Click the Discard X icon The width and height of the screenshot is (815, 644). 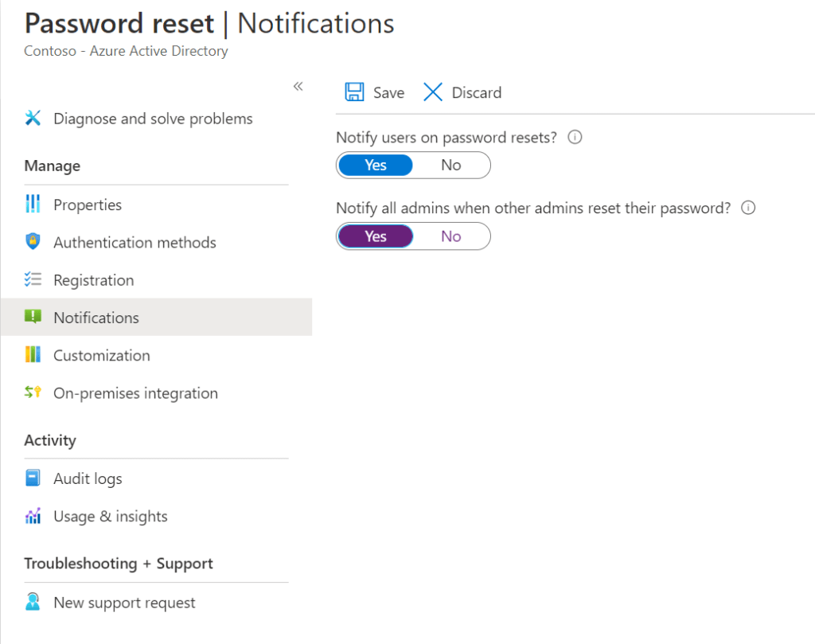(x=433, y=92)
